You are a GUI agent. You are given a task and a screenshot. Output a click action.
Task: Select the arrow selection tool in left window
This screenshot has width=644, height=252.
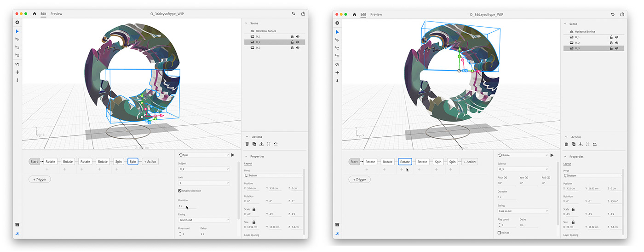(x=17, y=31)
